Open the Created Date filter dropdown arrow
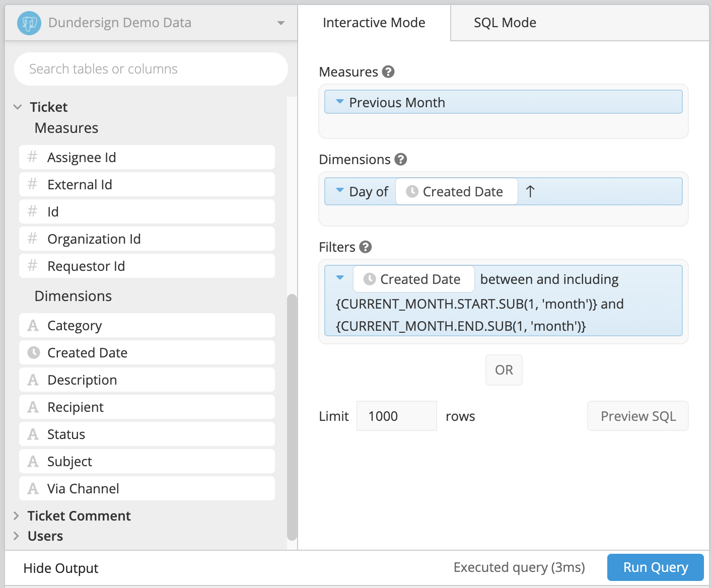Viewport: 711px width, 588px height. click(340, 277)
